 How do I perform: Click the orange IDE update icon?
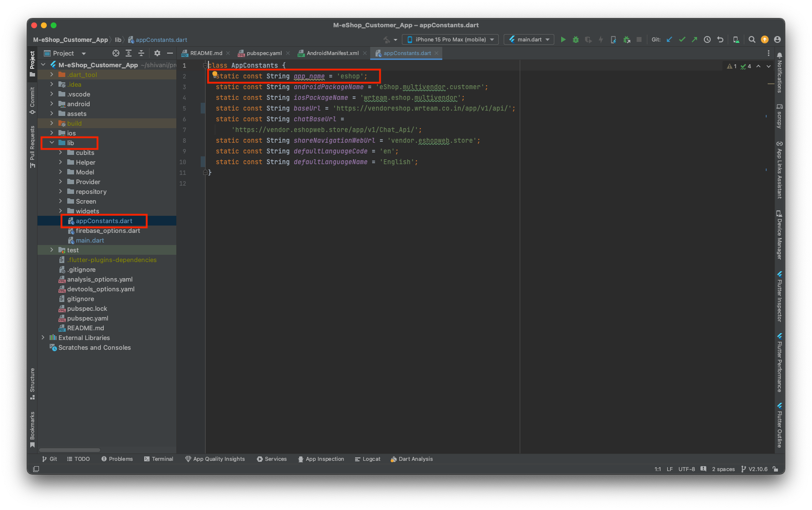pos(765,39)
